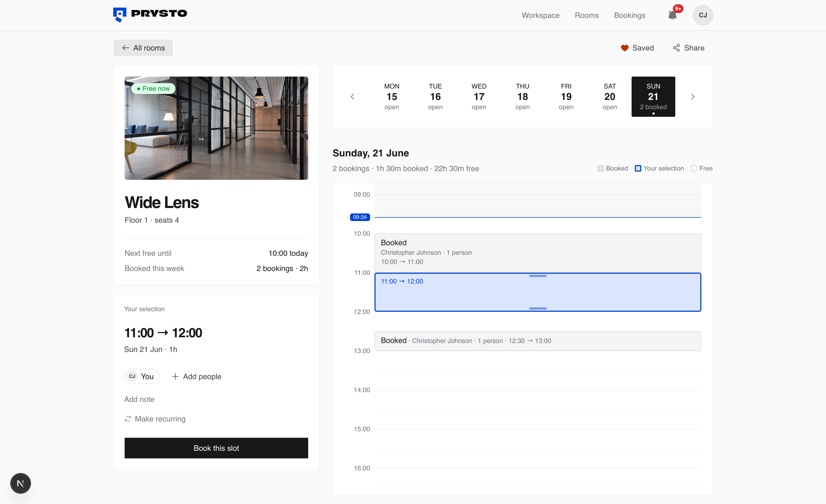Grab the top resize handle of selection

tap(538, 276)
